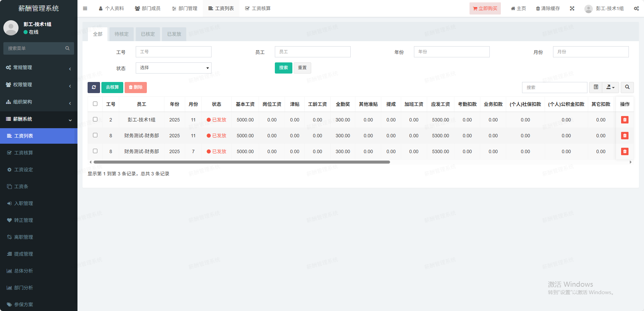The width and height of the screenshot is (644, 311).
Task: Click the green 搜索 button
Action: (x=283, y=68)
